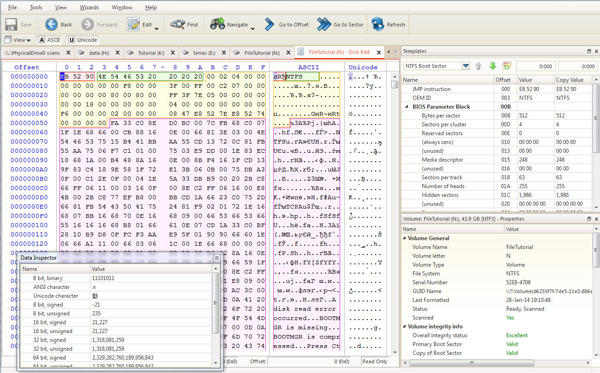Click the first 0:000 field in Templates

[x=535, y=66]
